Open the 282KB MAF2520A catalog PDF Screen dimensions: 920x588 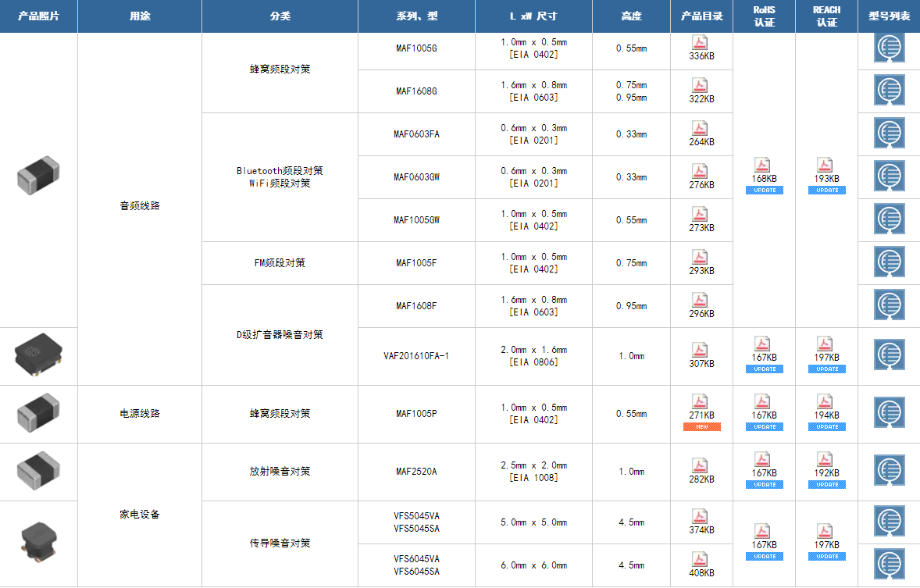(x=701, y=466)
